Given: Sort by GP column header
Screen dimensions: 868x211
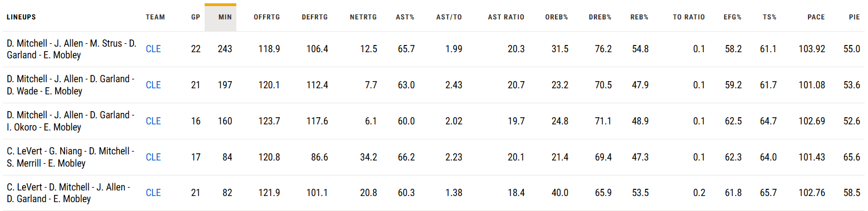Looking at the screenshot, I should click(195, 17).
